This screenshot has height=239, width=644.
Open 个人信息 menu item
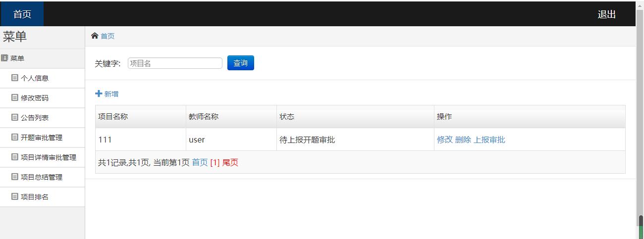43,78
